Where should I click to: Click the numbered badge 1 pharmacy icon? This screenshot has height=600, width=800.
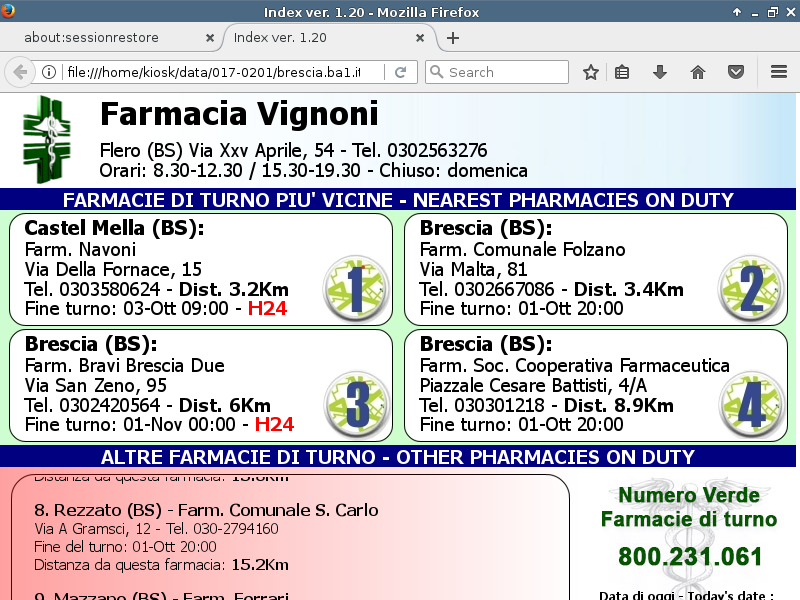point(355,288)
